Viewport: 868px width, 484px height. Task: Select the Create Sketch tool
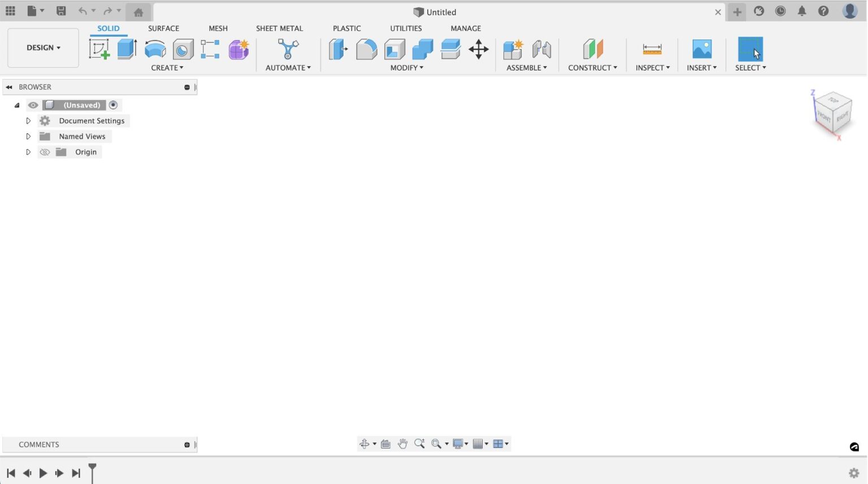pos(99,49)
